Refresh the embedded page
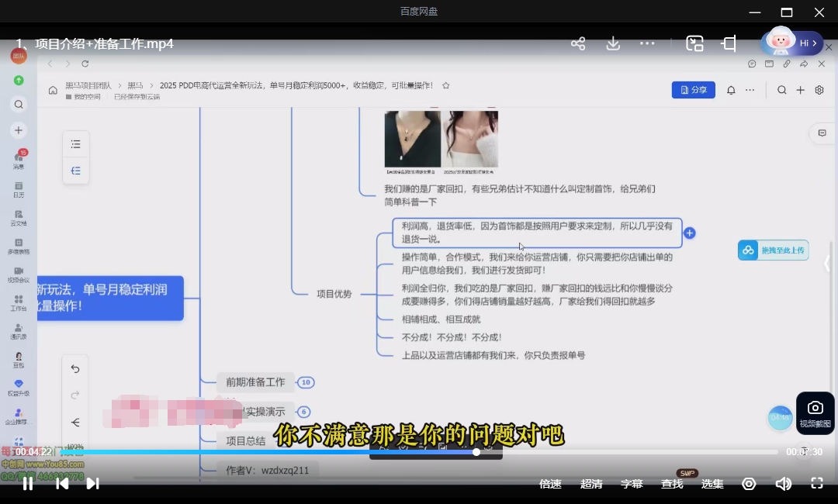 click(x=85, y=64)
